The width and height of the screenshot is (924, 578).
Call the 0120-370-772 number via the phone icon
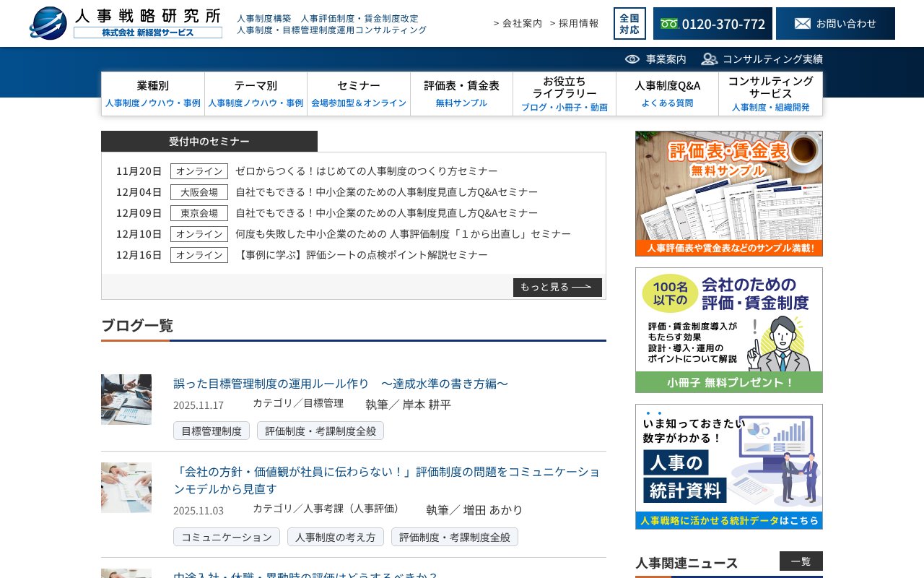pyautogui.click(x=669, y=23)
